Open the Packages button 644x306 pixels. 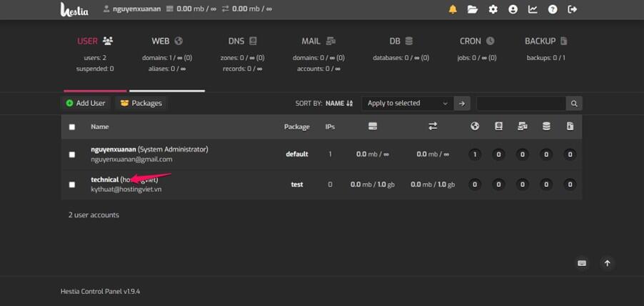point(141,104)
